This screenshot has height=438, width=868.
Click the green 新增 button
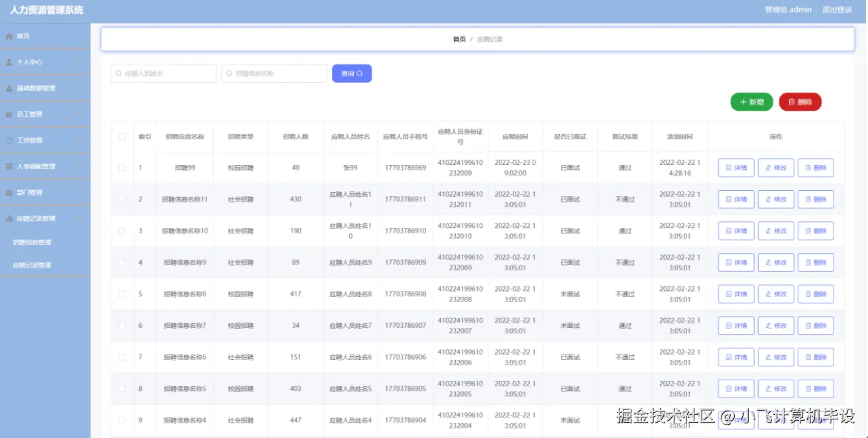tap(751, 102)
